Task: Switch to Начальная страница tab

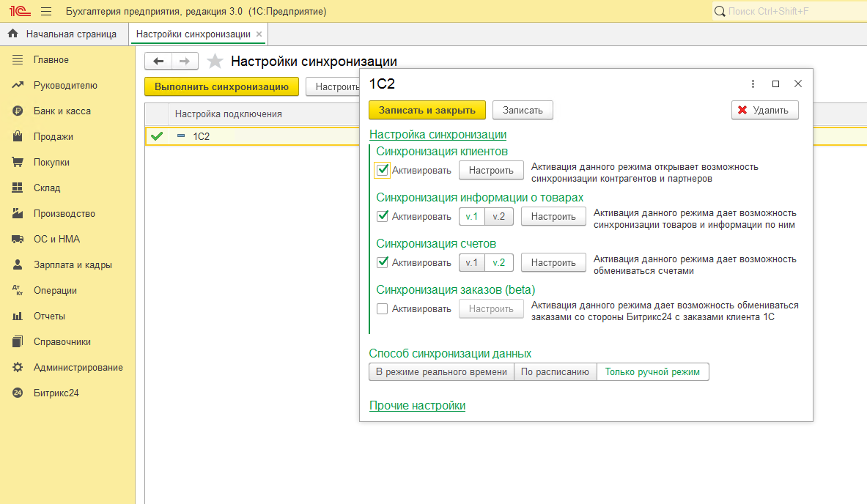Action: pos(70,34)
